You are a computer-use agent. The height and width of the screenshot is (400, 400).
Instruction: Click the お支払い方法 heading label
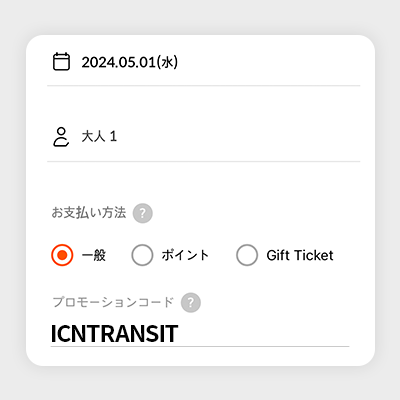click(89, 213)
